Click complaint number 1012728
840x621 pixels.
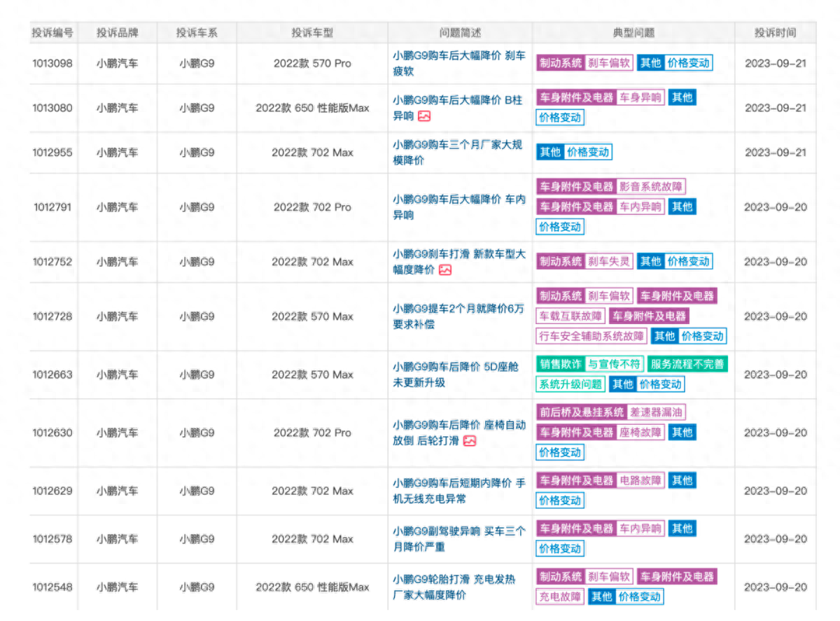point(52,316)
